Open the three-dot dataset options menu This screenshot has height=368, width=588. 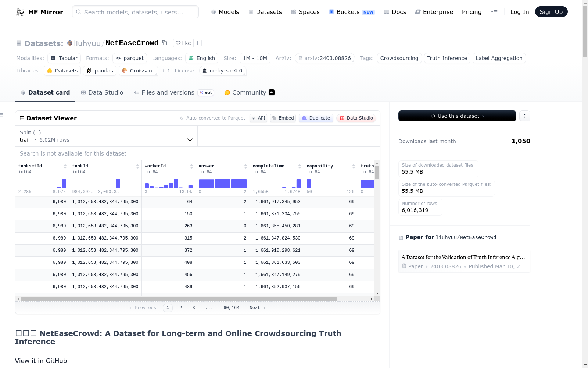pos(525,116)
